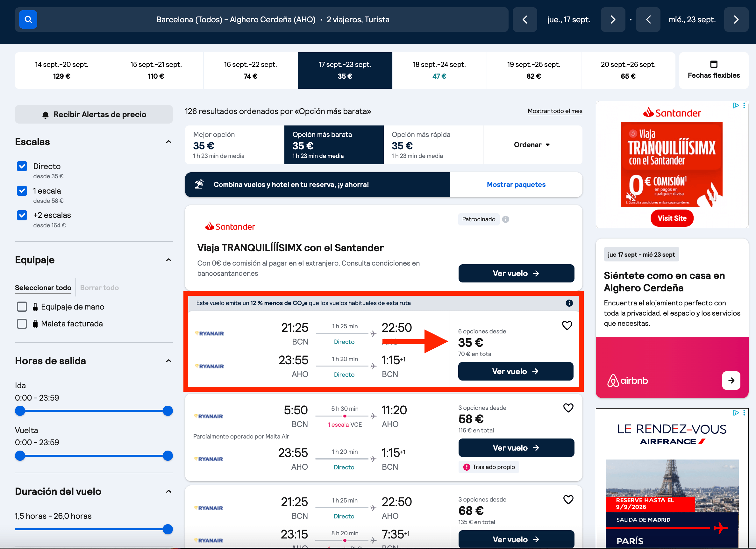The width and height of the screenshot is (756, 549).
Task: Click the Ida departure slider left handle
Action: click(20, 411)
